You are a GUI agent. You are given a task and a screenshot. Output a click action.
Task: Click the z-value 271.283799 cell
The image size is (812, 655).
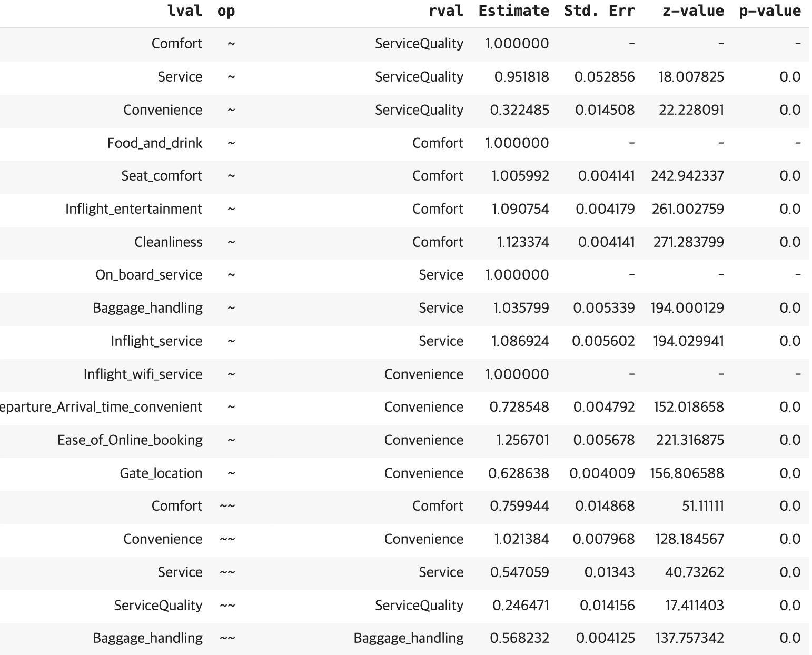(x=688, y=242)
